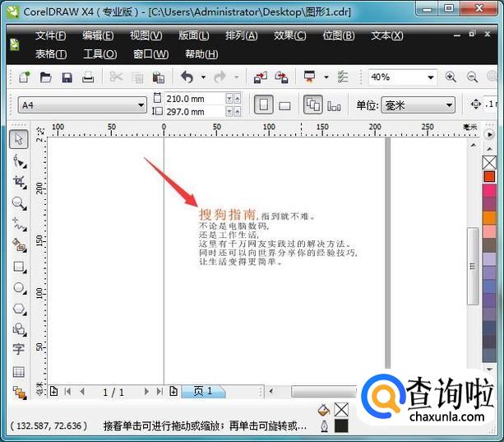The width and height of the screenshot is (504, 442).
Task: Open the A4 paper size dropdown
Action: [x=141, y=105]
